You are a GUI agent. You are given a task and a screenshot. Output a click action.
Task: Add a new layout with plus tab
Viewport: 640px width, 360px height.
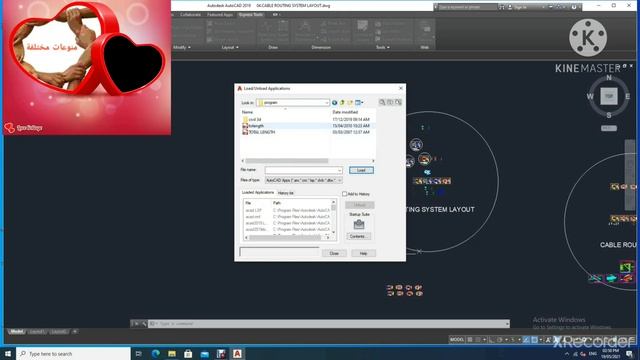pyautogui.click(x=75, y=331)
